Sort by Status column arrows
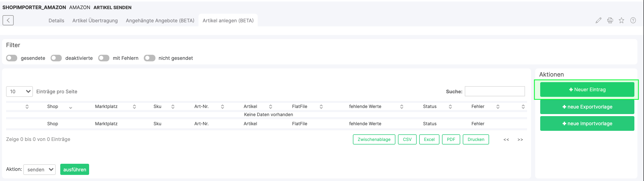Screen dimensions: 644x181 450,107
